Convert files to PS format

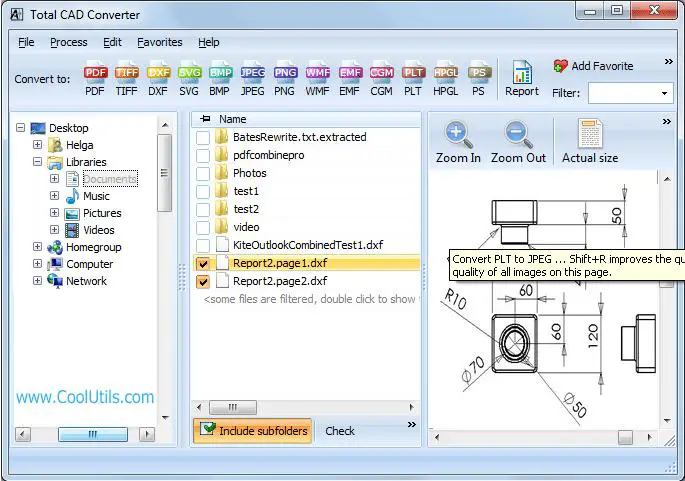[479, 80]
